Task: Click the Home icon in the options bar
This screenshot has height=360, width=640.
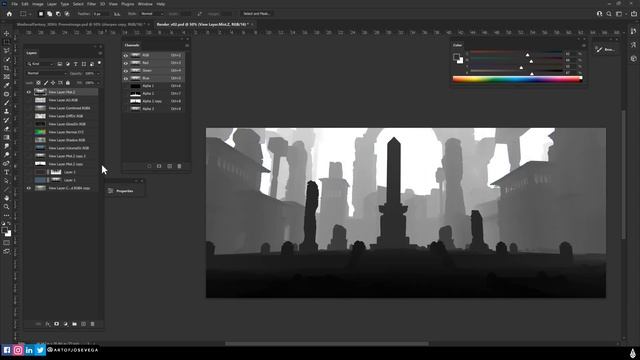Action: [9, 14]
